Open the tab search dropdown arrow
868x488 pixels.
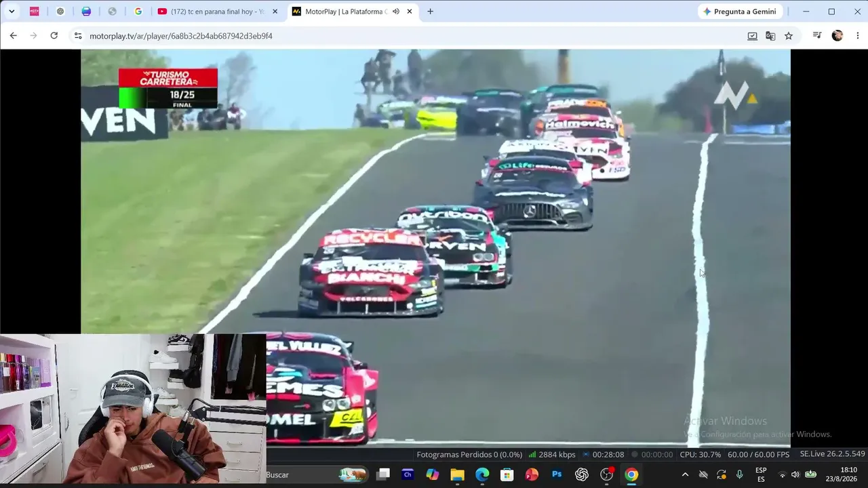tap(12, 12)
